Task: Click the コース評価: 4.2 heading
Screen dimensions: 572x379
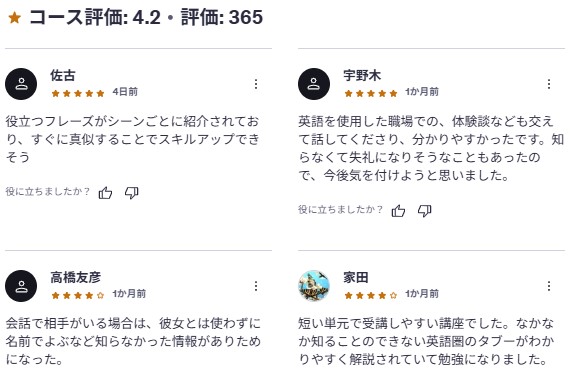Action: pyautogui.click(x=95, y=17)
